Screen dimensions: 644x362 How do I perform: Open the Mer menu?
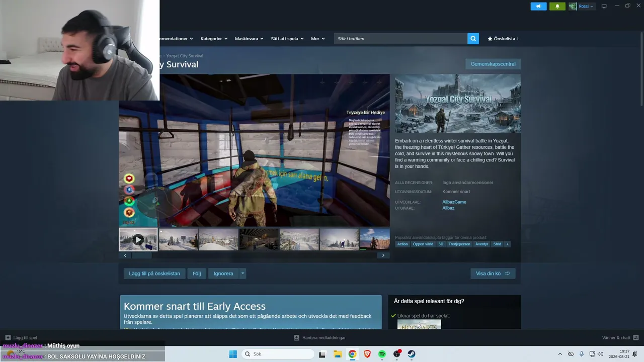[317, 39]
